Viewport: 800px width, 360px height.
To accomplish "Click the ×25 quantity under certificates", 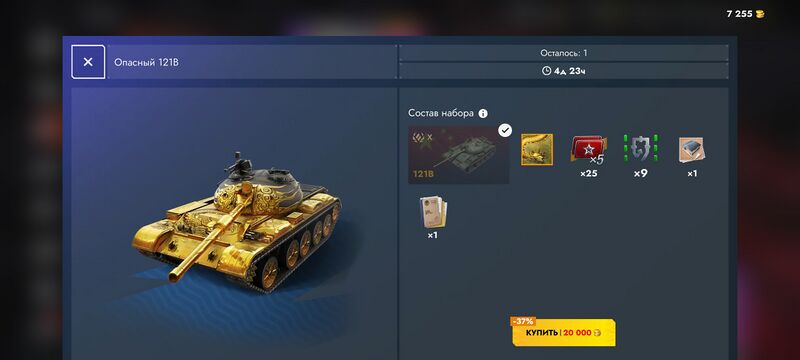I will (x=588, y=173).
